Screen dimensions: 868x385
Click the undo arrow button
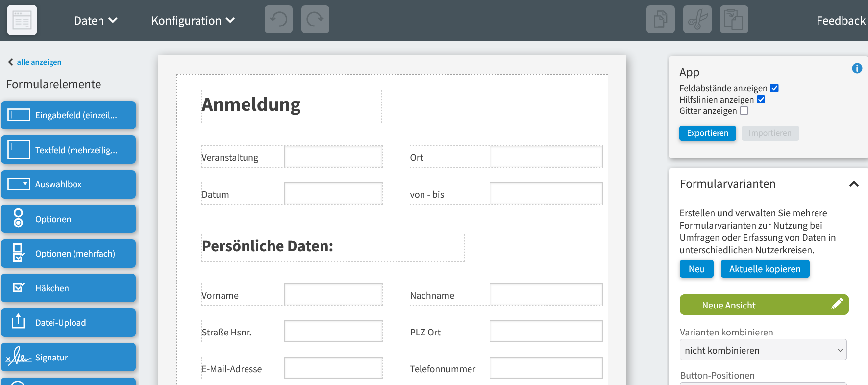[x=278, y=20]
